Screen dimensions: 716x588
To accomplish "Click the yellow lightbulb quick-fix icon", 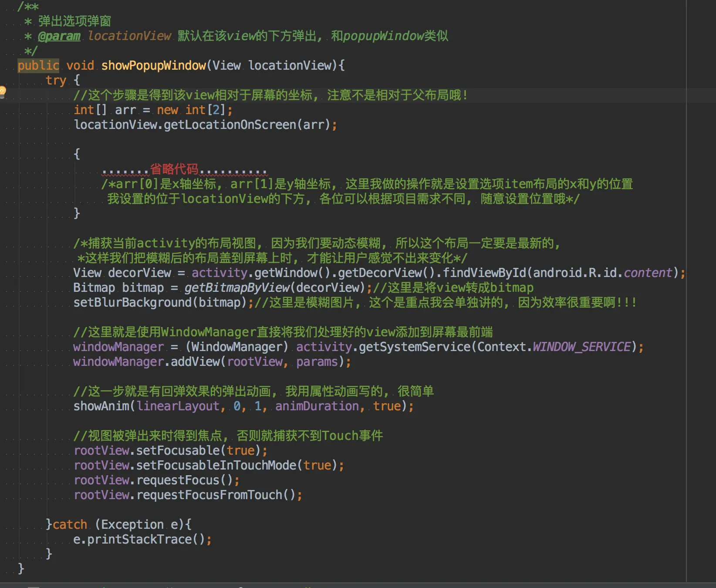I will tap(2, 92).
